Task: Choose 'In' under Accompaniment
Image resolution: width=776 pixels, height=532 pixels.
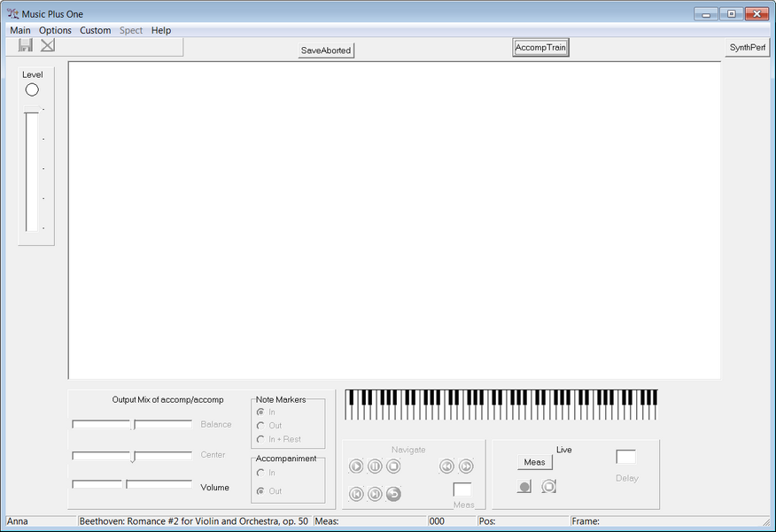Action: point(260,473)
